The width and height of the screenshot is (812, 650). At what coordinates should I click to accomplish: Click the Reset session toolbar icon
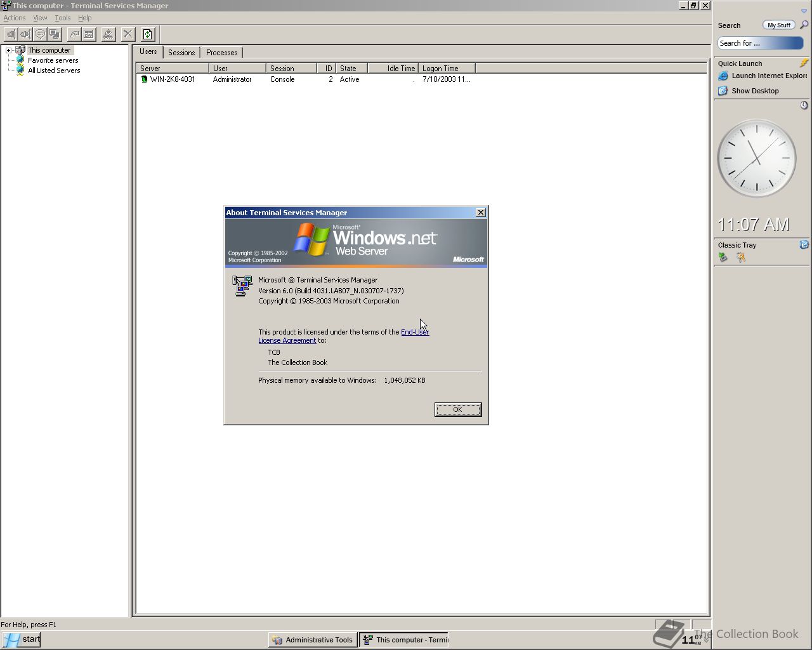(74, 34)
